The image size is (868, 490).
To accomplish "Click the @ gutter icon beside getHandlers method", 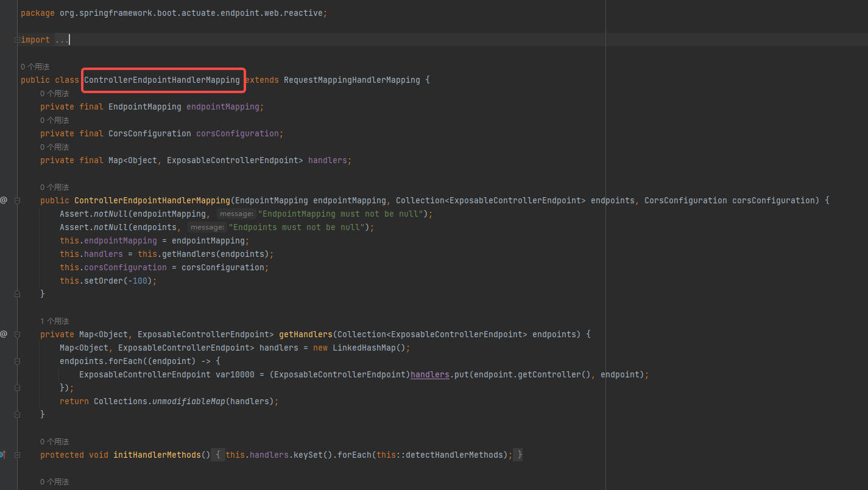I will 4,334.
